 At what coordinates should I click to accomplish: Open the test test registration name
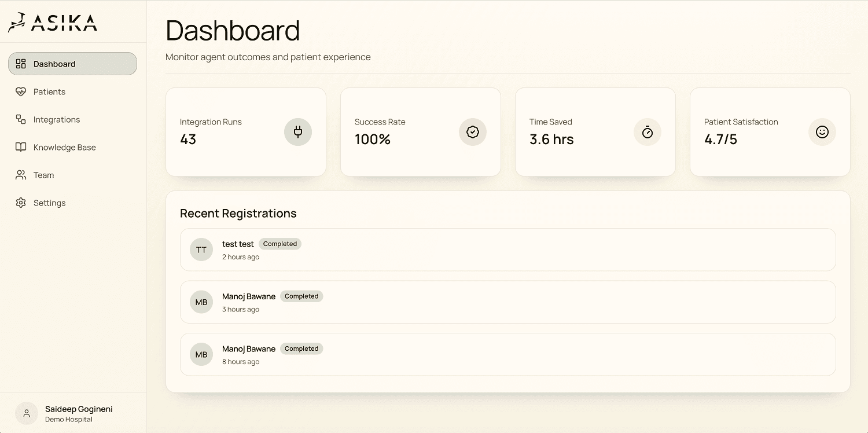point(238,244)
